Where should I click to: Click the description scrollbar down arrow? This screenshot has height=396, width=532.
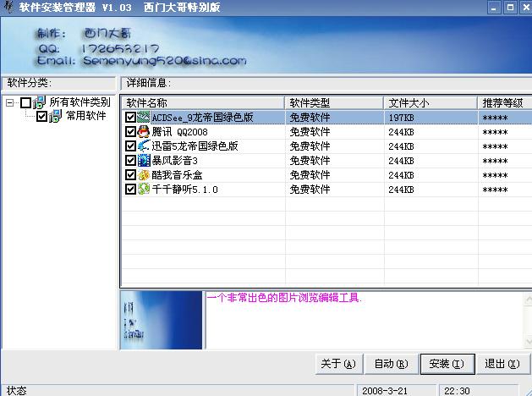point(528,341)
